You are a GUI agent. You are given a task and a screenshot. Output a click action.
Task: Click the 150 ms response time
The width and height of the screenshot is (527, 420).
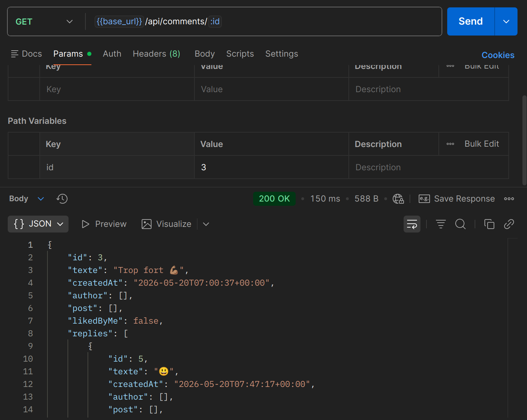coord(325,199)
